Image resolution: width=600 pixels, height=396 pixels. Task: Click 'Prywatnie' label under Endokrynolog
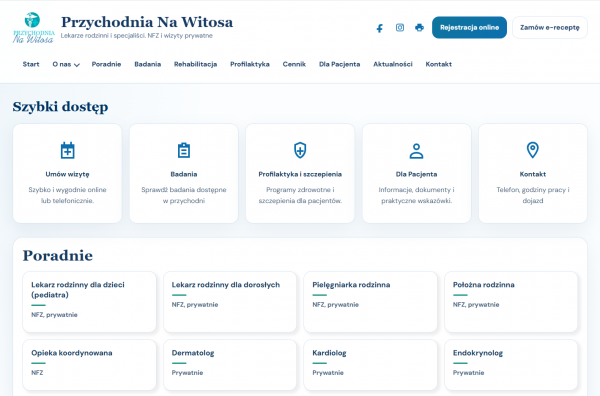coord(468,373)
